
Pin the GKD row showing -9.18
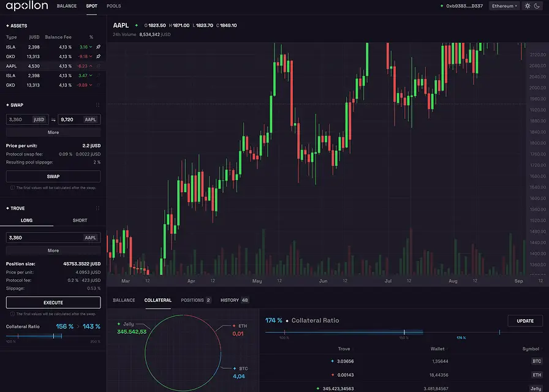click(99, 56)
